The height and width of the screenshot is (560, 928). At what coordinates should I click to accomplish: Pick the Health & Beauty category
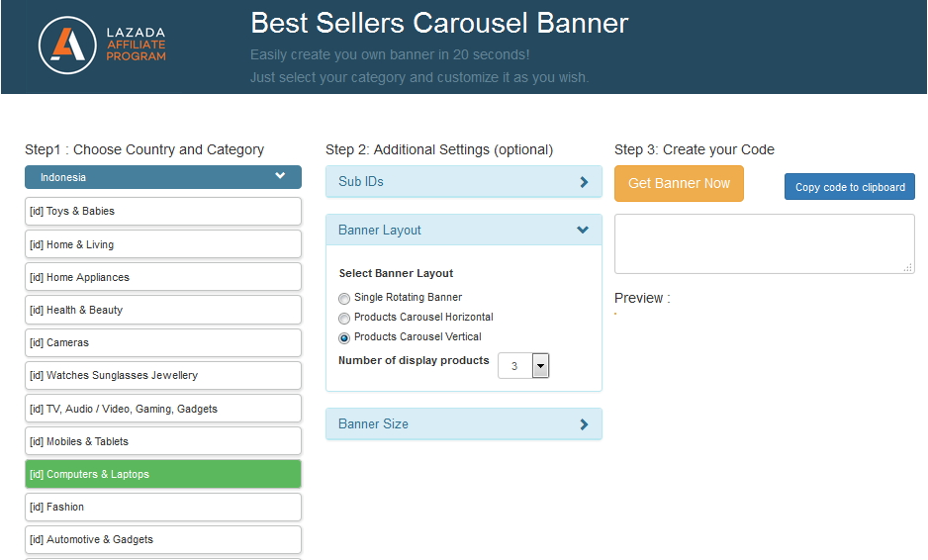tap(163, 310)
